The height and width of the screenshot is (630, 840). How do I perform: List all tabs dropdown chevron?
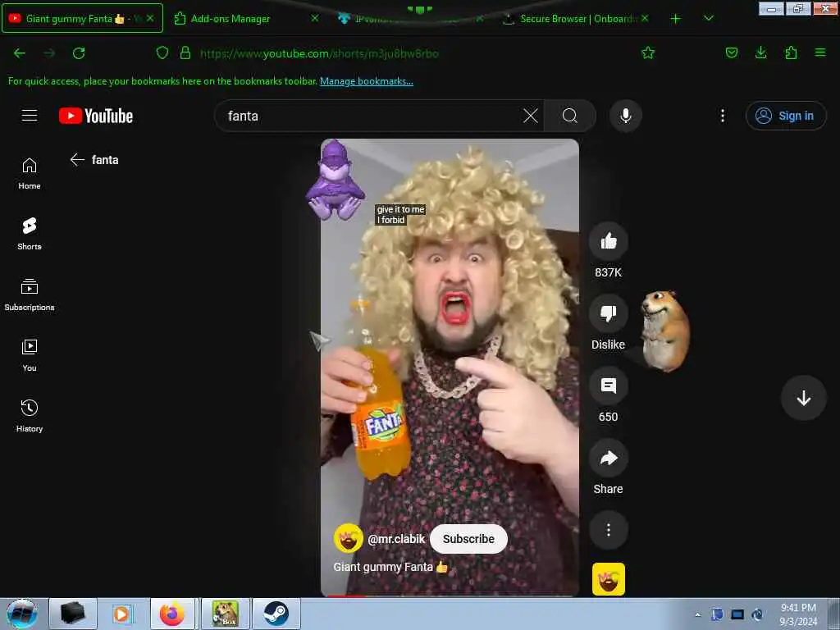pos(708,18)
